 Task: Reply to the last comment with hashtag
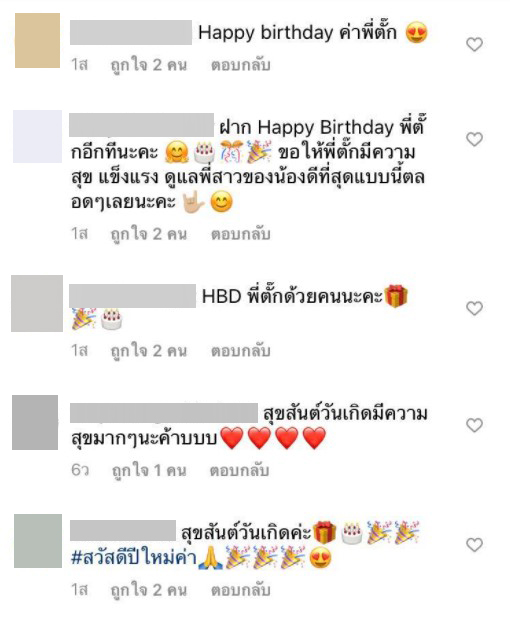[x=240, y=590]
